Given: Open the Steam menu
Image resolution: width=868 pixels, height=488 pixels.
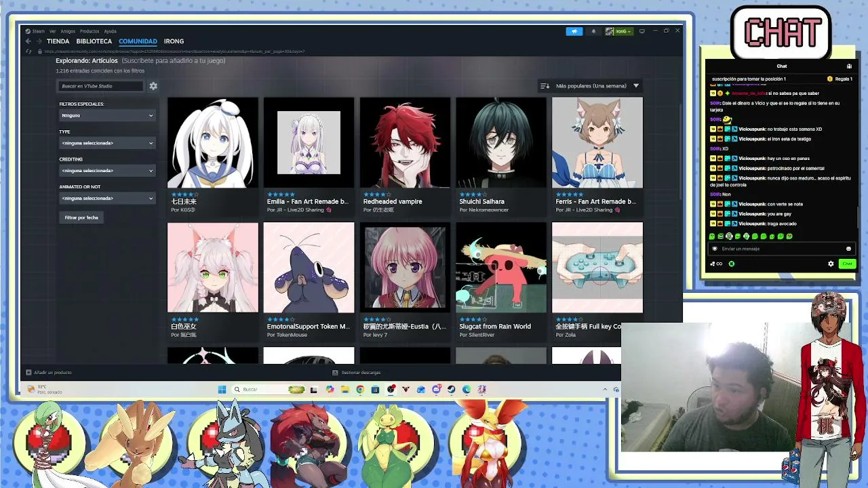Looking at the screenshot, I should (38, 31).
